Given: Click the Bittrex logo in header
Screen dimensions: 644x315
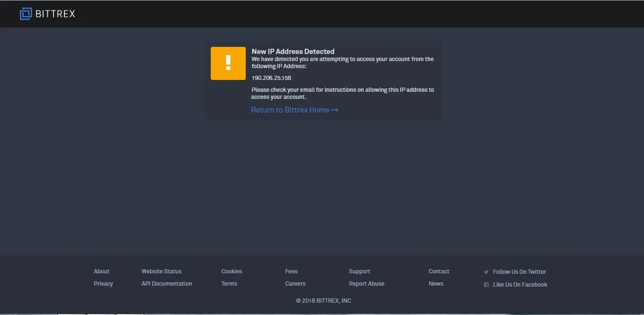Looking at the screenshot, I should (47, 14).
